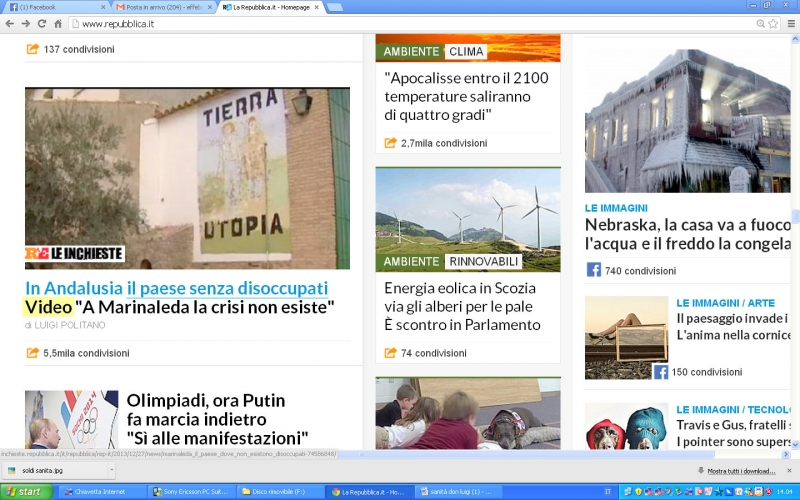The width and height of the screenshot is (800, 500).
Task: Click the AMBIENTE label beside Rinnovabili
Action: (x=411, y=262)
